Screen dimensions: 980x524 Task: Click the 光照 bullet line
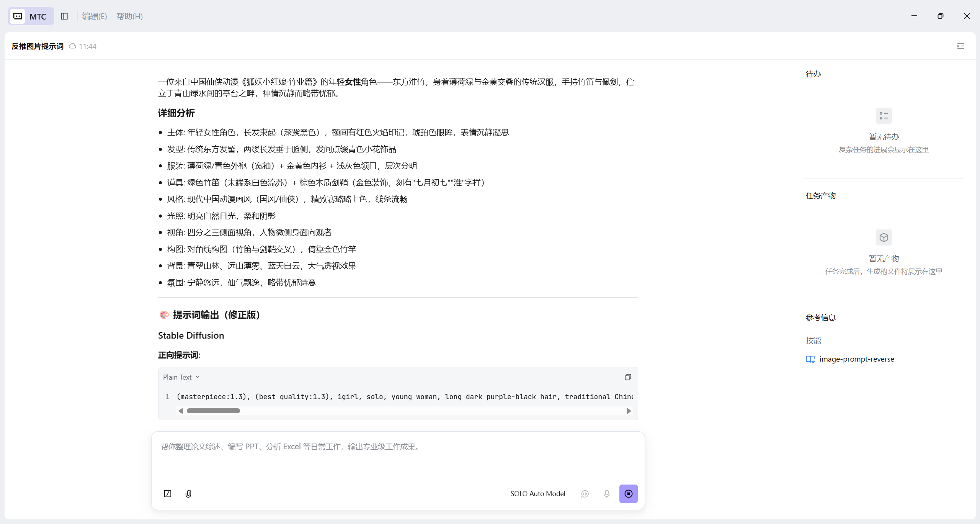click(221, 216)
